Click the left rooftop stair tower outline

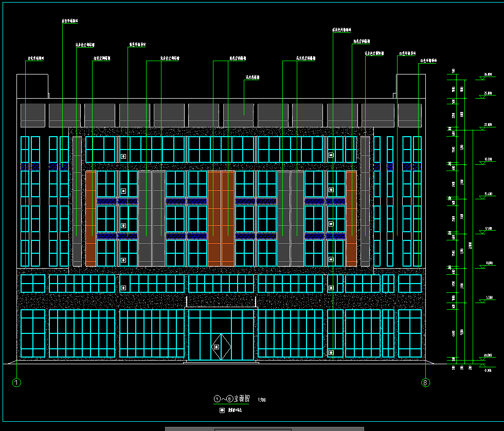(x=32, y=86)
